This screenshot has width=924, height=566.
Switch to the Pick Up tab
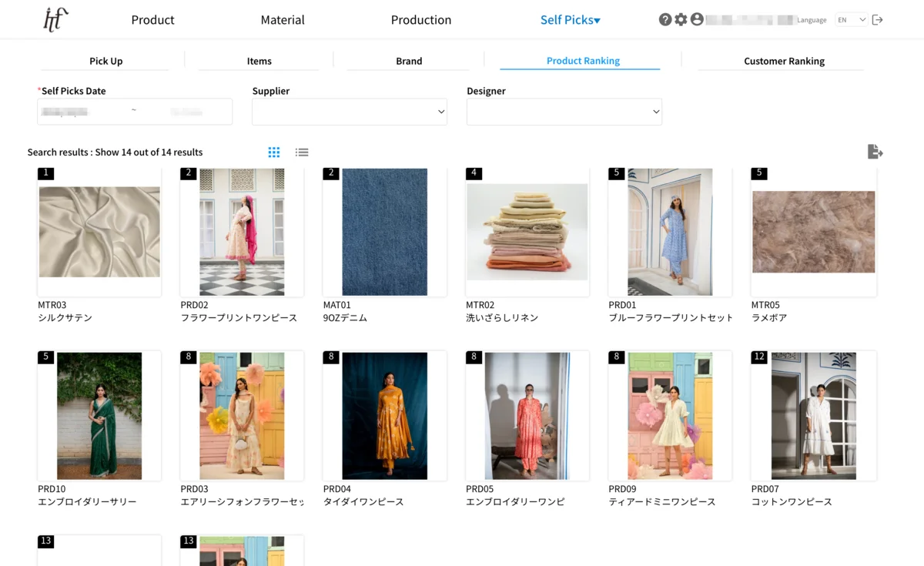click(x=105, y=61)
